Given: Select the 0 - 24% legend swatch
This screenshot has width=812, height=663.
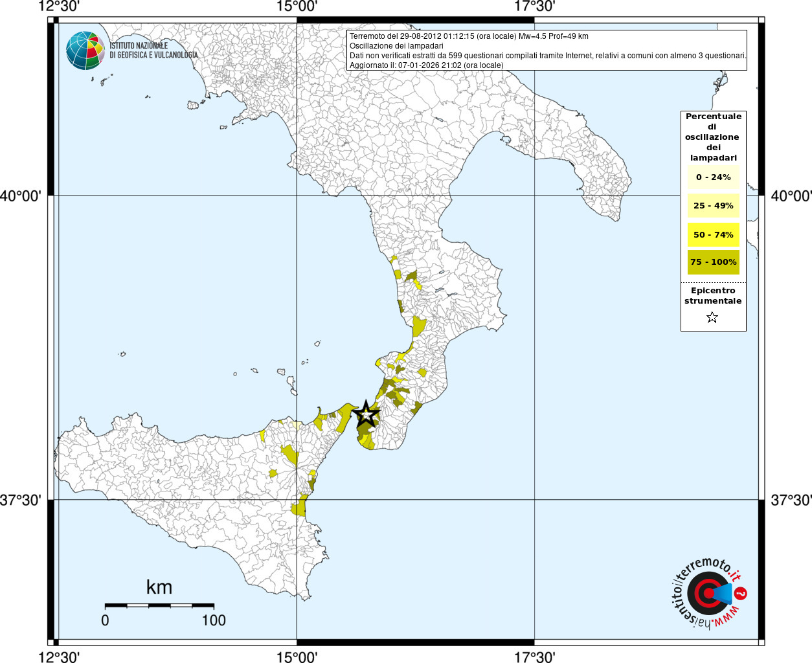Looking at the screenshot, I should [713, 177].
